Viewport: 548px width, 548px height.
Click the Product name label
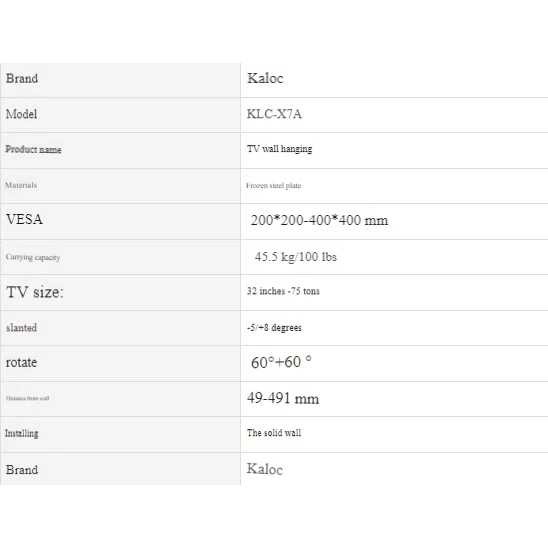pyautogui.click(x=33, y=150)
